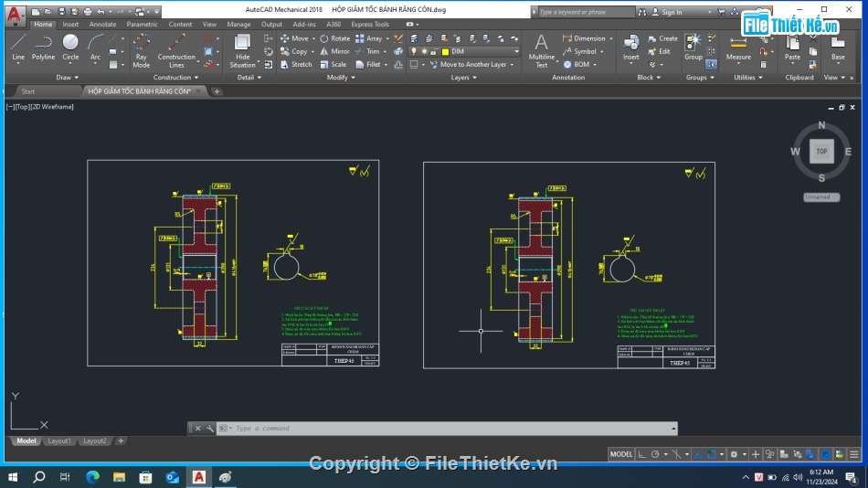This screenshot has height=488, width=868.
Task: Click the Measure utility
Action: (738, 48)
